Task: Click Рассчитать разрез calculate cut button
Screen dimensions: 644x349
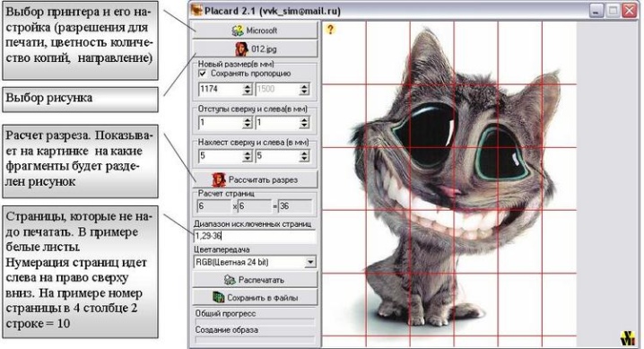Action: pos(255,179)
